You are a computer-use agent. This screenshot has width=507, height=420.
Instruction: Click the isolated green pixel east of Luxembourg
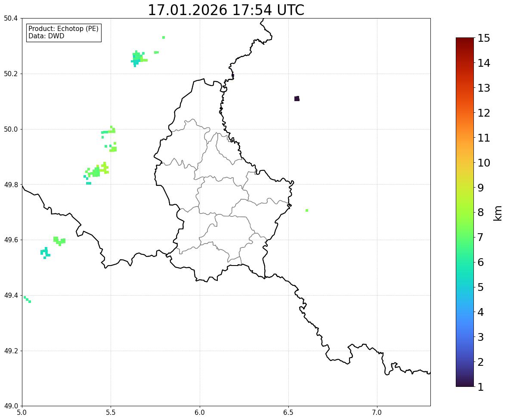307,210
